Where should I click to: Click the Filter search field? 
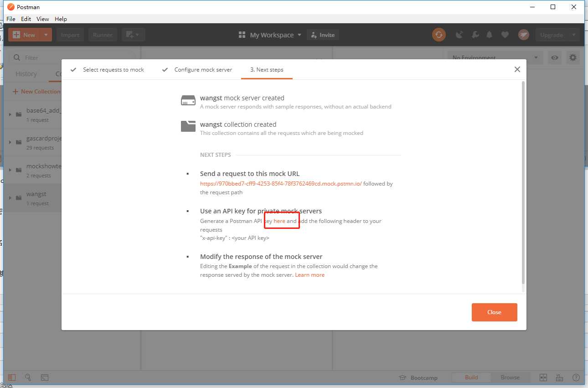point(73,57)
